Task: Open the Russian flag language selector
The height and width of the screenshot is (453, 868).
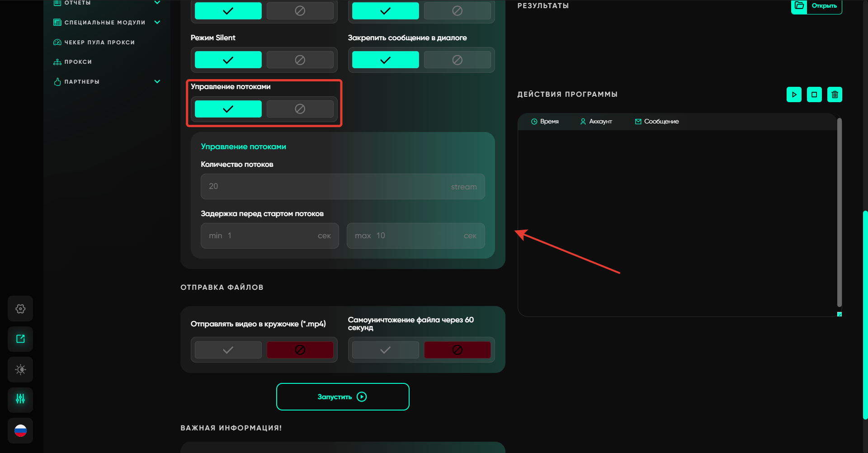Action: tap(20, 430)
